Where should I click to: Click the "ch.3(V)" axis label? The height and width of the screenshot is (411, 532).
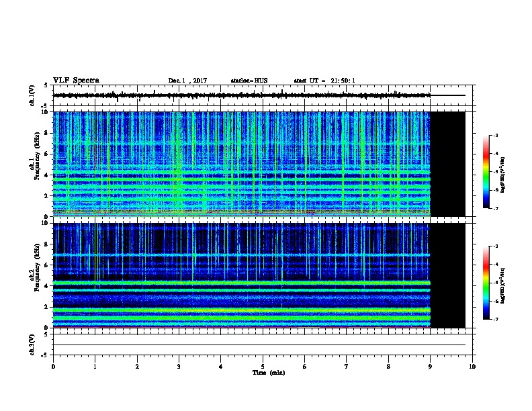(x=32, y=345)
